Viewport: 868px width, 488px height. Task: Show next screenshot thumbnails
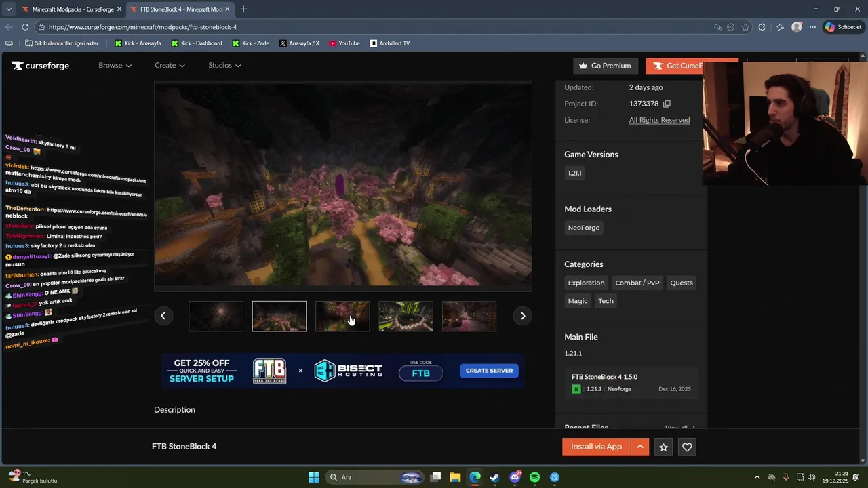(523, 316)
